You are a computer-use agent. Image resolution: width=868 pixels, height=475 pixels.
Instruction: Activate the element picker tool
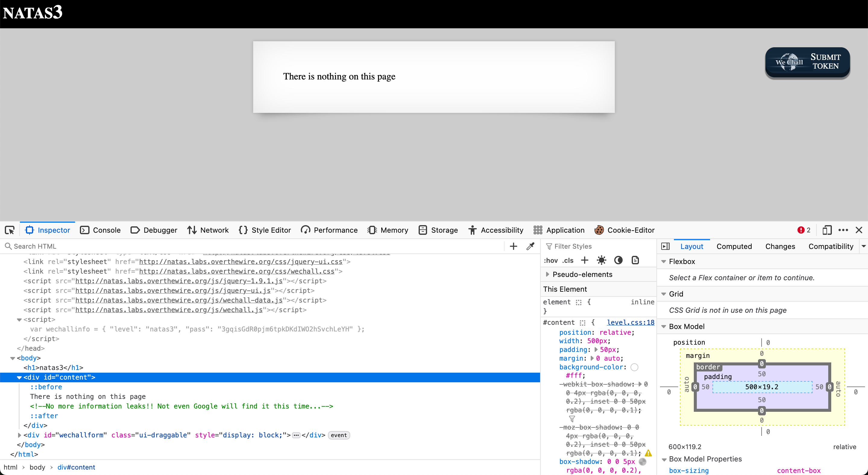(10, 230)
